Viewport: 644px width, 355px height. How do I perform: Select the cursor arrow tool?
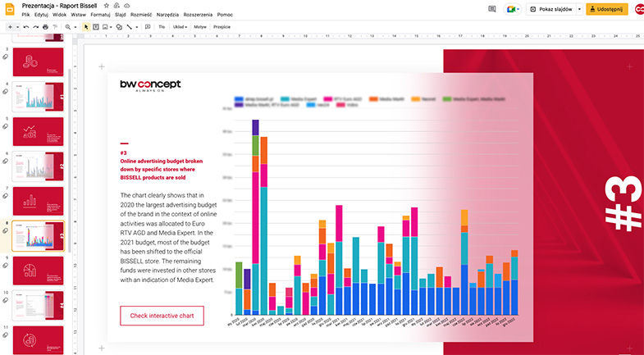85,27
